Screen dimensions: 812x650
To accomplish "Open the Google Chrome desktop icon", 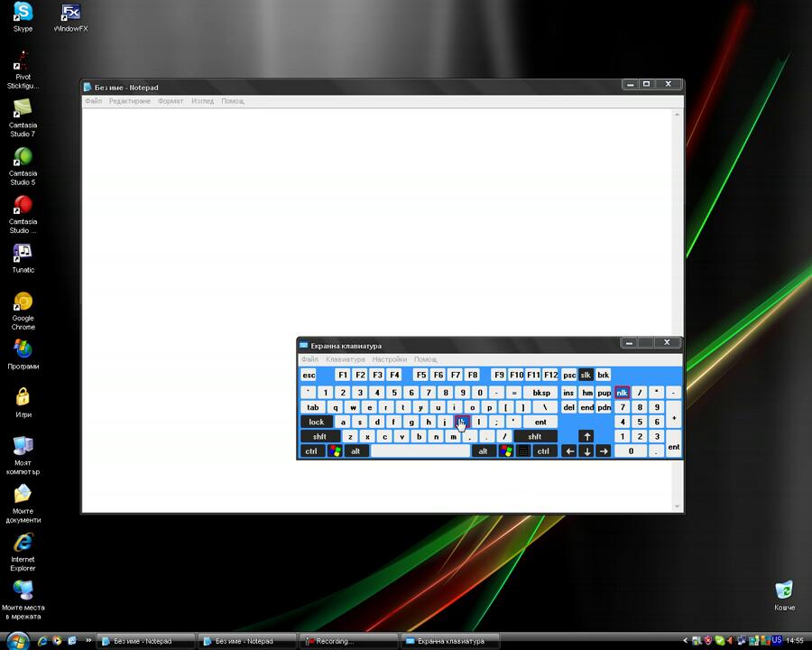I will 23,302.
